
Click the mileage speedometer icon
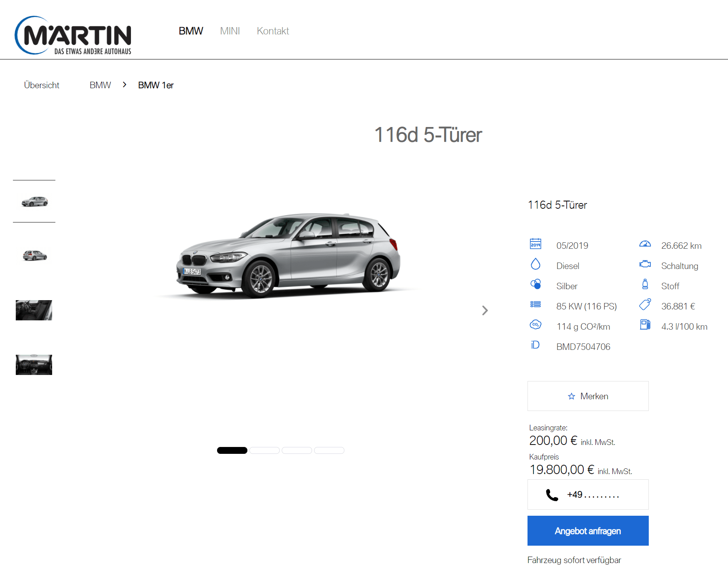(x=645, y=244)
